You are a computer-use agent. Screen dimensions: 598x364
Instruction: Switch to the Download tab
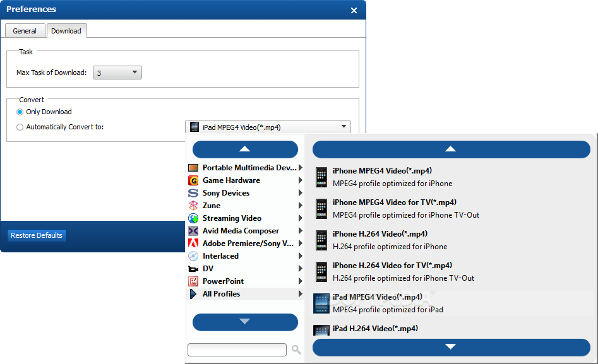[66, 31]
